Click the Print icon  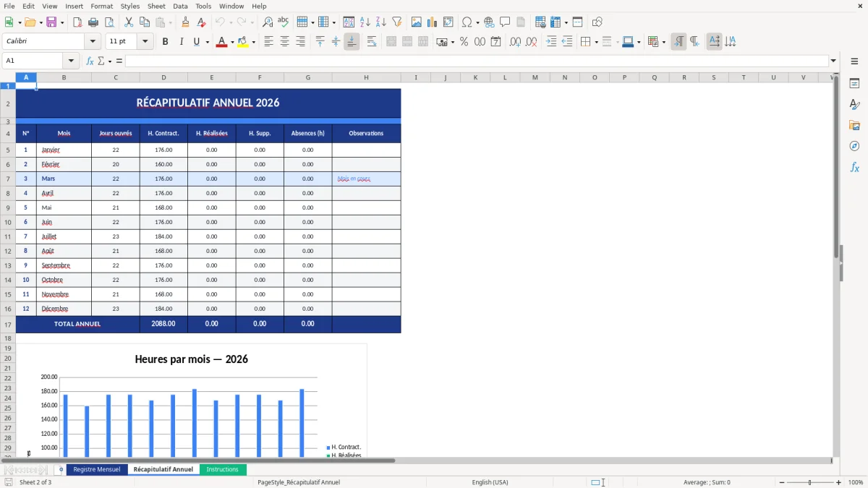93,22
